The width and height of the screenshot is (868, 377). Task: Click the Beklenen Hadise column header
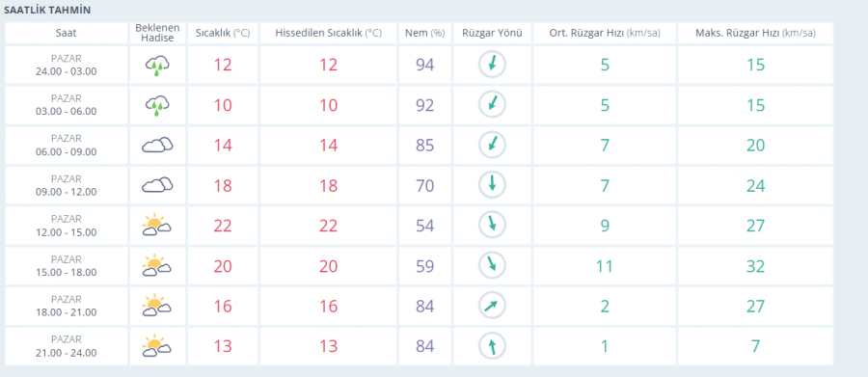point(157,33)
